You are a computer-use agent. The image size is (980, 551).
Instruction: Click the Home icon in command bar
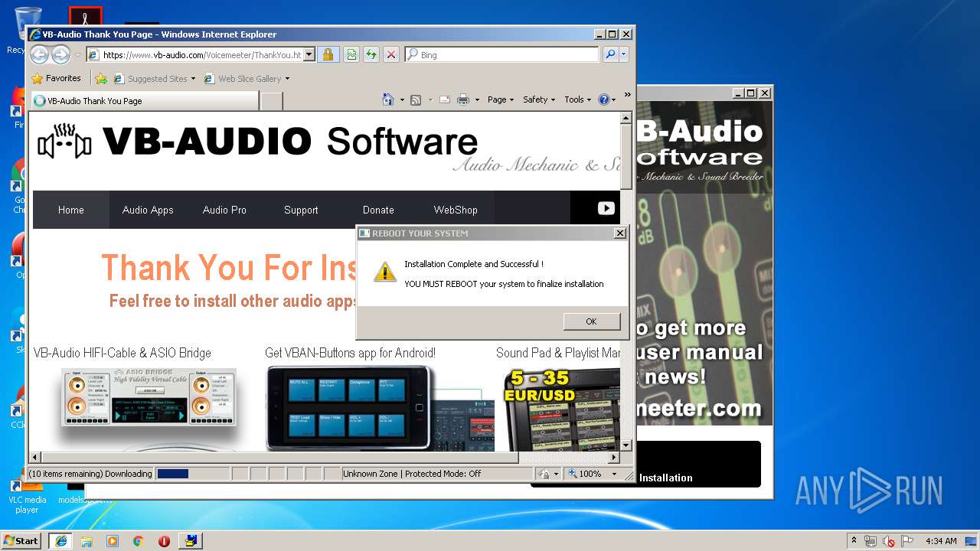click(x=388, y=99)
